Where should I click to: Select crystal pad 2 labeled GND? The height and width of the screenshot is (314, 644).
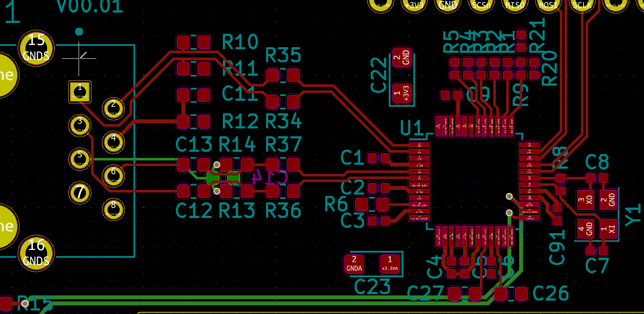click(x=608, y=200)
